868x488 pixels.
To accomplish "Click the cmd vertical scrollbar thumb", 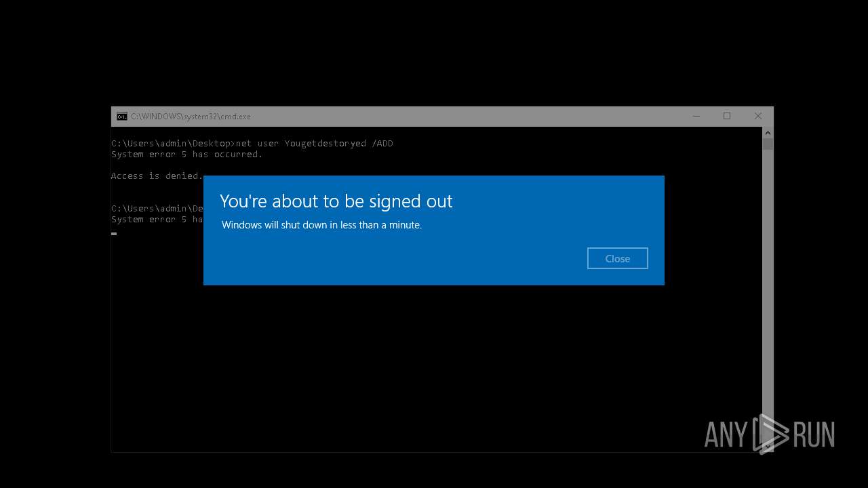I will (768, 144).
